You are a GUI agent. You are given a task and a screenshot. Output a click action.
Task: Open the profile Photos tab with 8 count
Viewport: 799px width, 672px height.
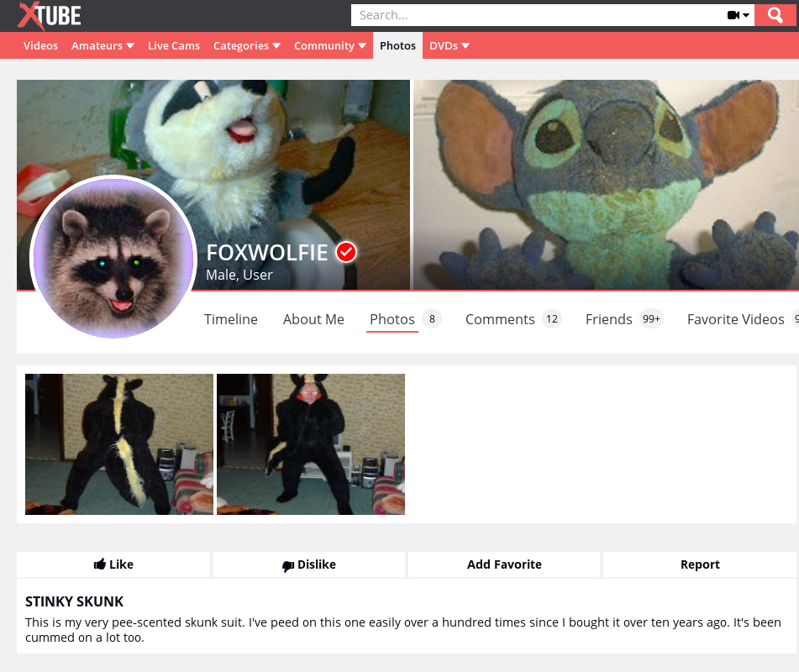coord(405,319)
